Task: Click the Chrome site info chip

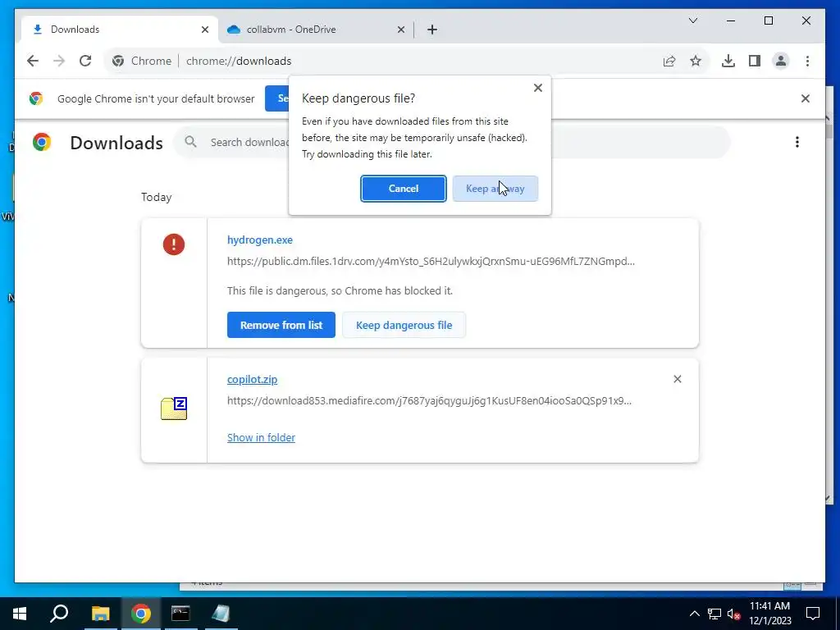Action: pos(141,61)
